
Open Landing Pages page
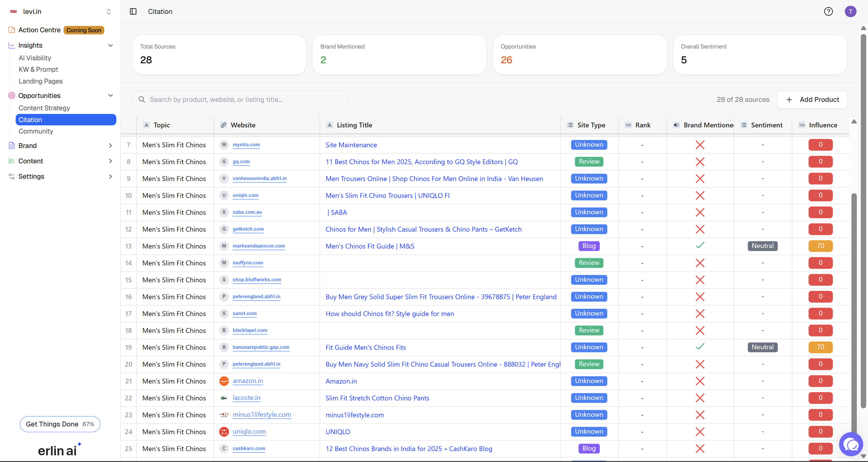[x=40, y=81]
